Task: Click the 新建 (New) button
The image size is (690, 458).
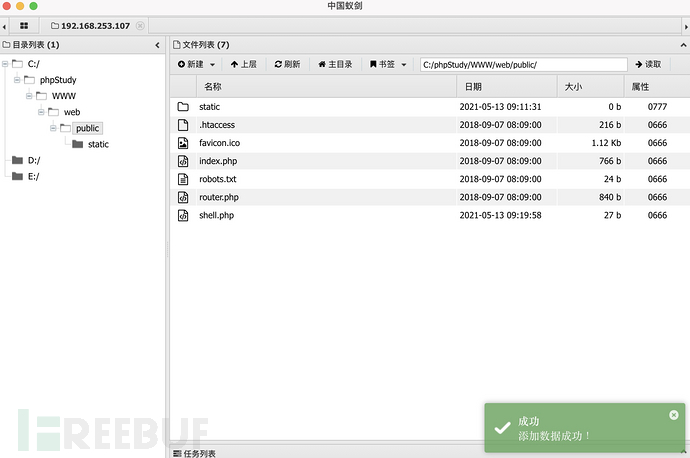Action: pos(191,64)
